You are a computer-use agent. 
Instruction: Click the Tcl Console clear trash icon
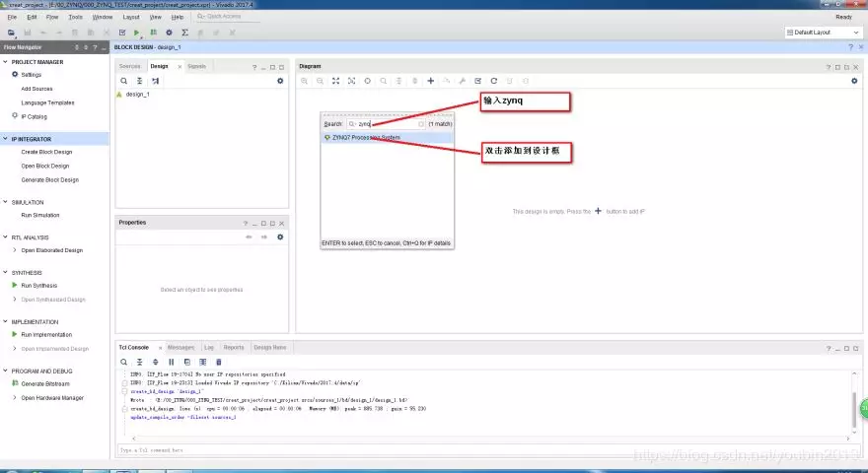[x=219, y=362]
